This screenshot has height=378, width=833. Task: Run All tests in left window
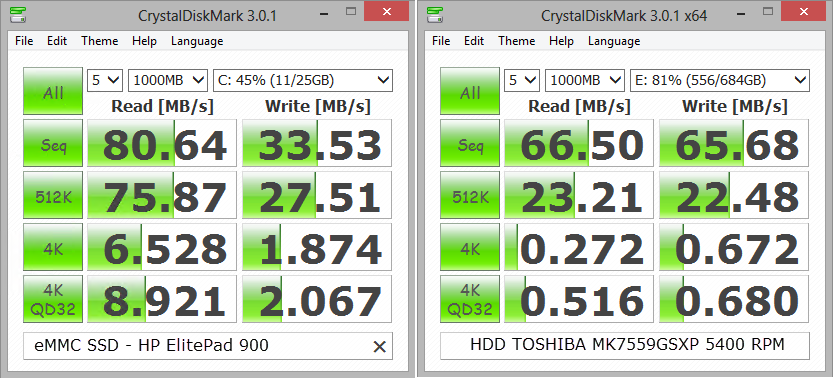click(53, 91)
